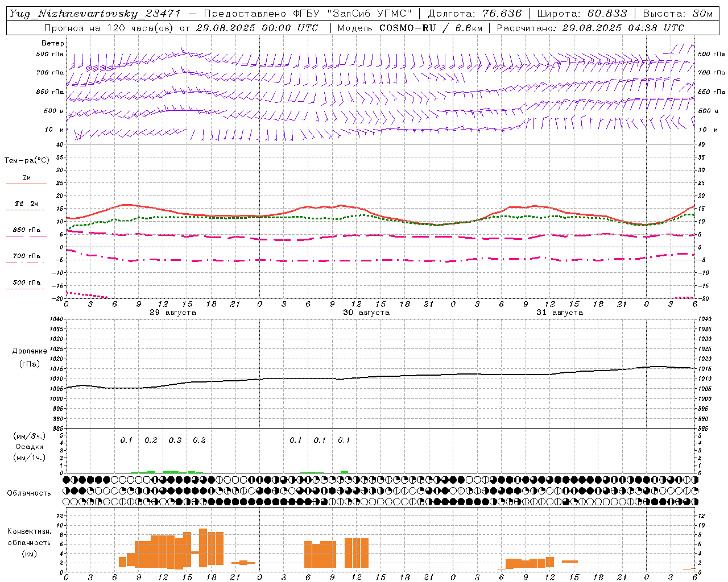Click the 'Высота: 30м' elevation value
The image size is (728, 582).
point(677,14)
